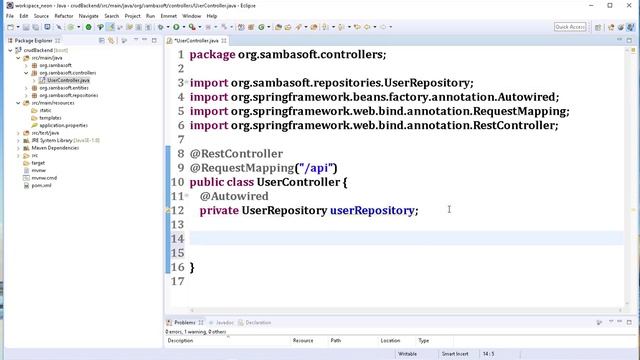The image size is (640, 360).
Task: Maximize the Package Explorer view
Action: [x=154, y=40]
